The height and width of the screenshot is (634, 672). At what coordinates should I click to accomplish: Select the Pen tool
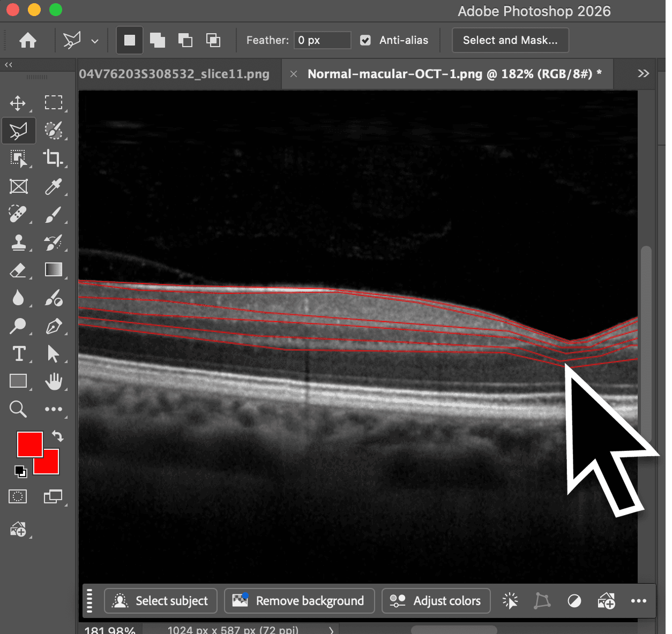point(54,326)
